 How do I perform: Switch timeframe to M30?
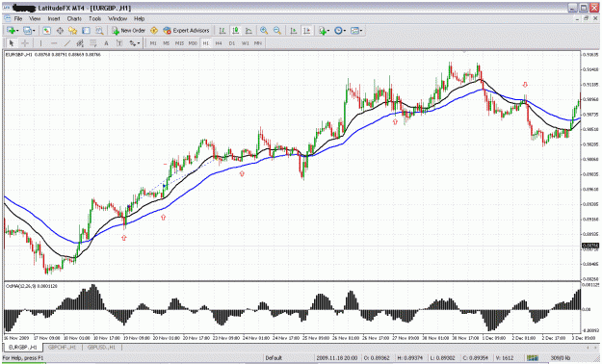tap(193, 43)
